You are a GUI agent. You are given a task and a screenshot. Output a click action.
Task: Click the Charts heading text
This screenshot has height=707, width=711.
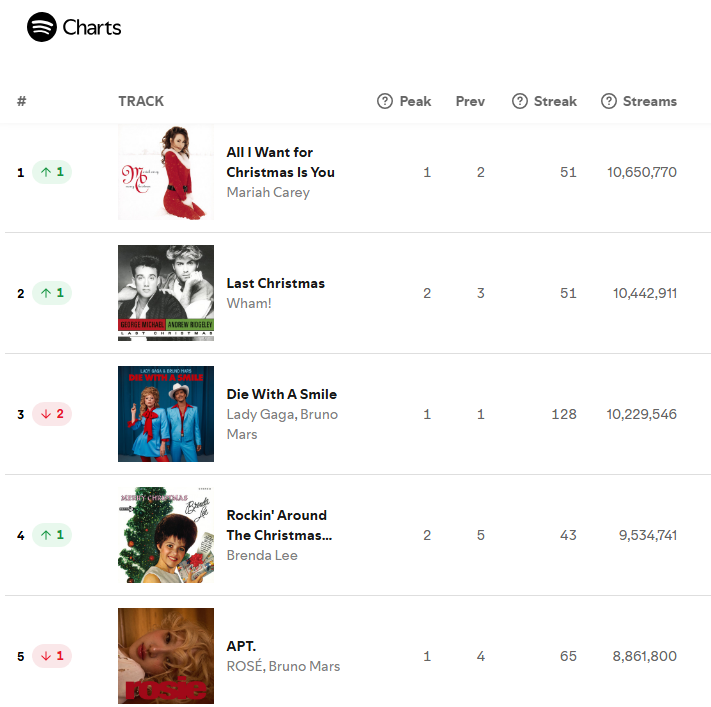[x=92, y=28]
